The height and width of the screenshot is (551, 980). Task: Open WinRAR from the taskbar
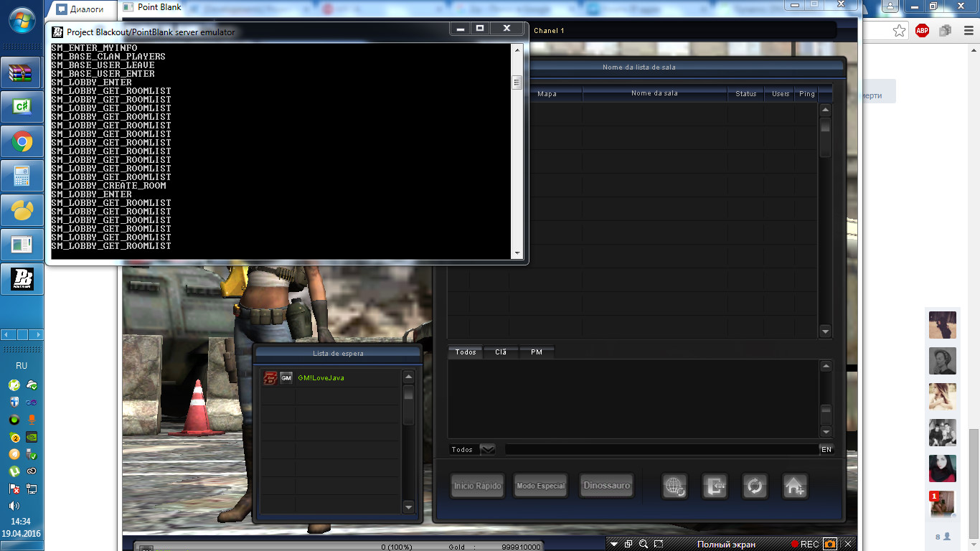tap(22, 72)
